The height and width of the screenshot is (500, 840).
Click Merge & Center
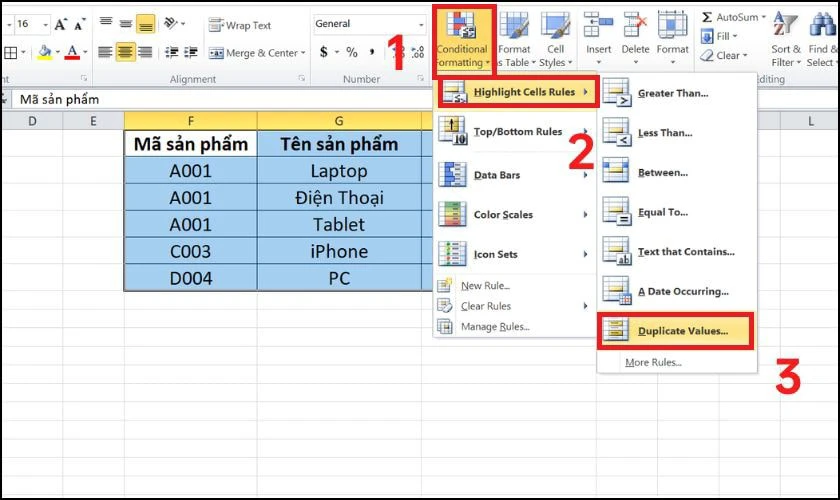[x=253, y=53]
